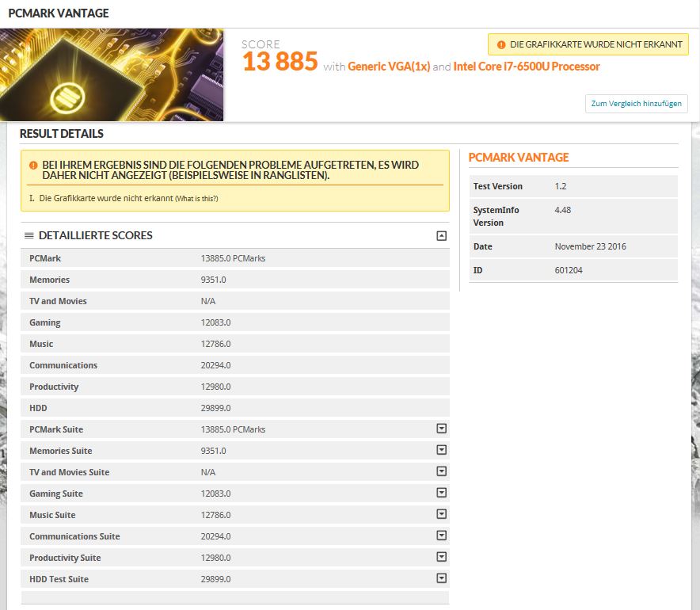Viewport: 700px width, 610px height.
Task: Click the PCMARK VANTAGE page title
Action: (x=59, y=13)
